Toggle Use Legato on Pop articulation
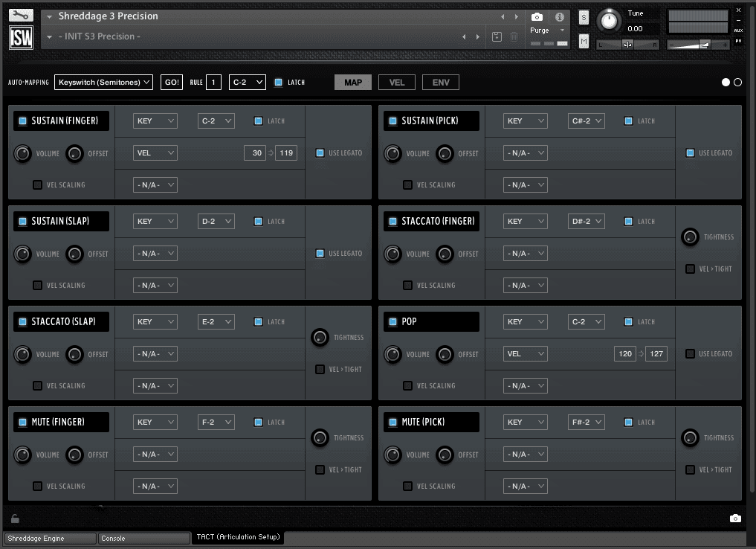 pyautogui.click(x=691, y=354)
